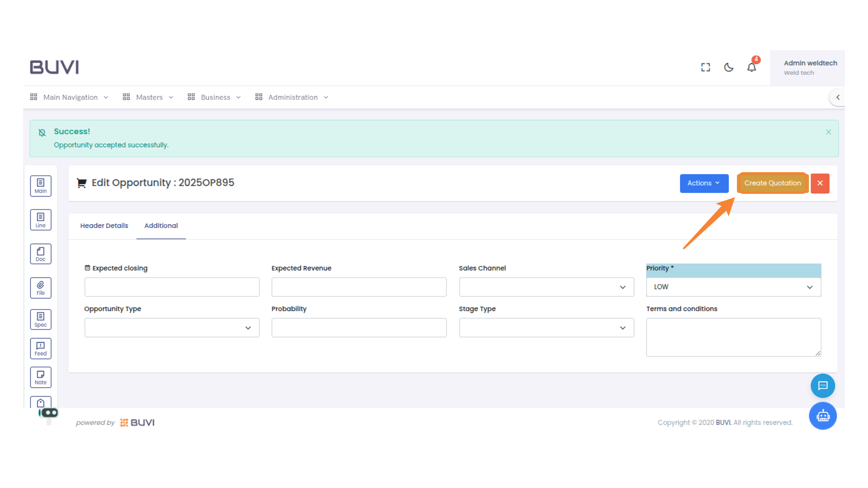Open the File attachments sidebar icon
This screenshot has height=488, width=868.
(x=41, y=288)
